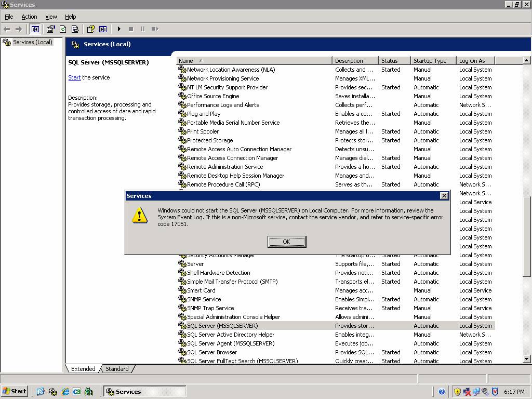Switch to the Extended tab
Image resolution: width=532 pixels, height=399 pixels.
[83, 369]
